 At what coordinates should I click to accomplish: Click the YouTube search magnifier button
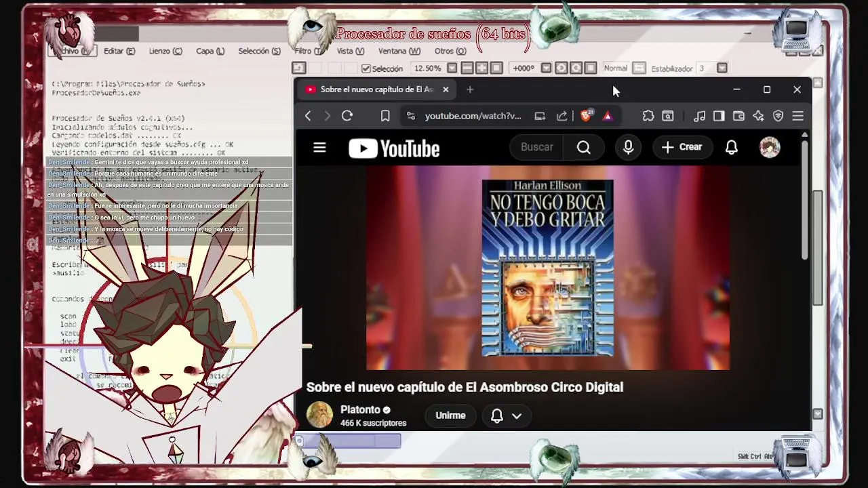coord(584,147)
